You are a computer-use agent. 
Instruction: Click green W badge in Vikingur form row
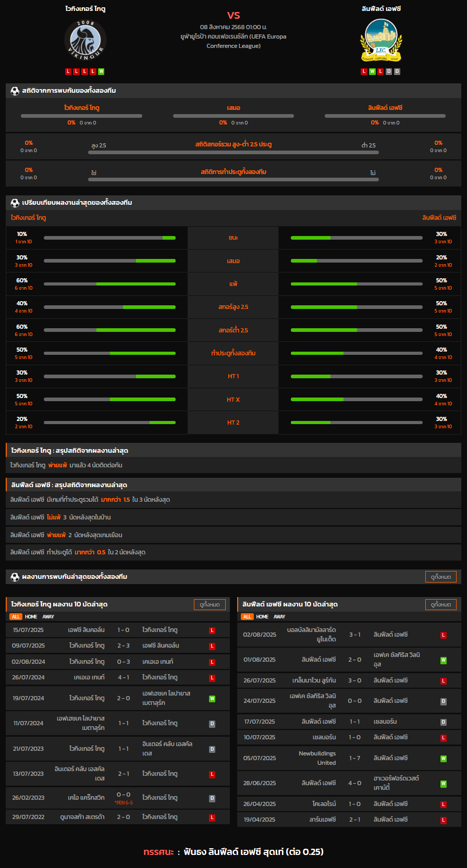coord(101,71)
